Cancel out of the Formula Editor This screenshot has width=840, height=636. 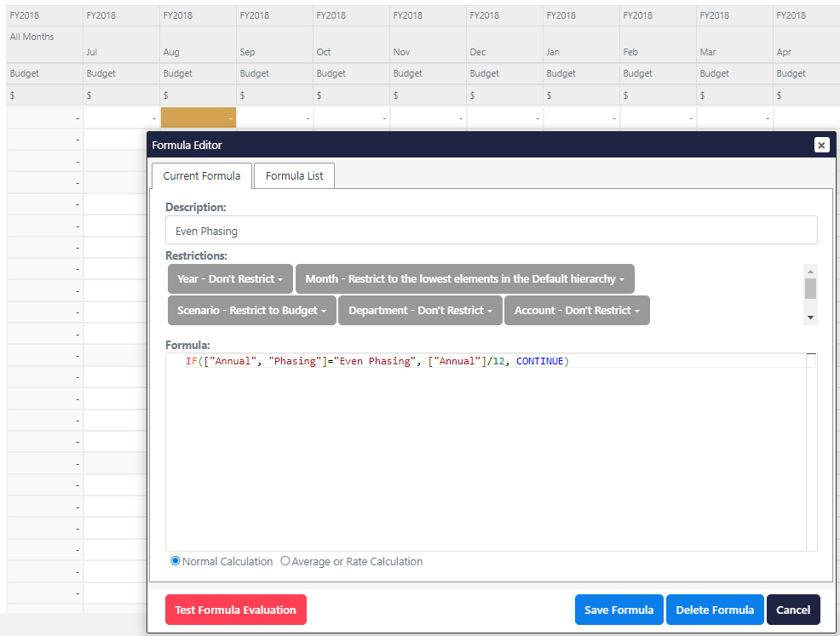(x=793, y=610)
